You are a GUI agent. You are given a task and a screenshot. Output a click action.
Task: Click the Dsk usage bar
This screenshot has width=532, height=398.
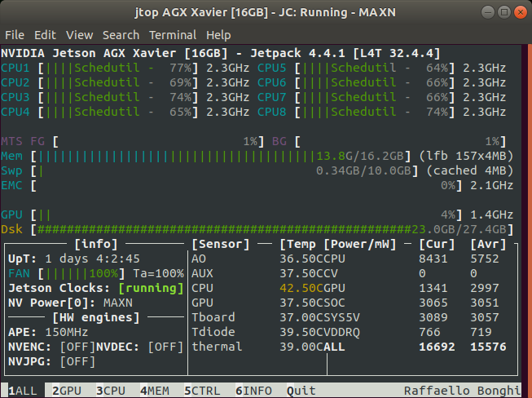pos(272,229)
